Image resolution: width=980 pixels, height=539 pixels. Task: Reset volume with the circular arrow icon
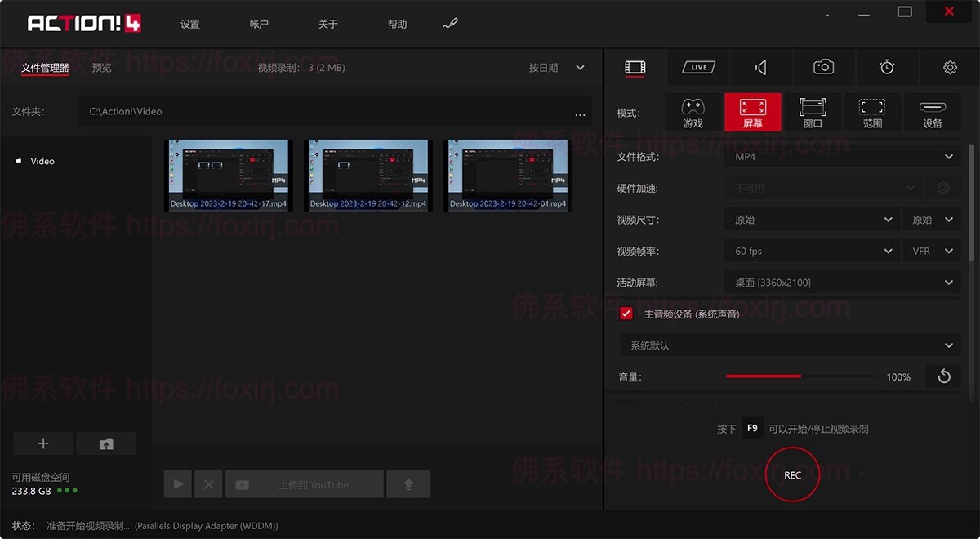[943, 376]
